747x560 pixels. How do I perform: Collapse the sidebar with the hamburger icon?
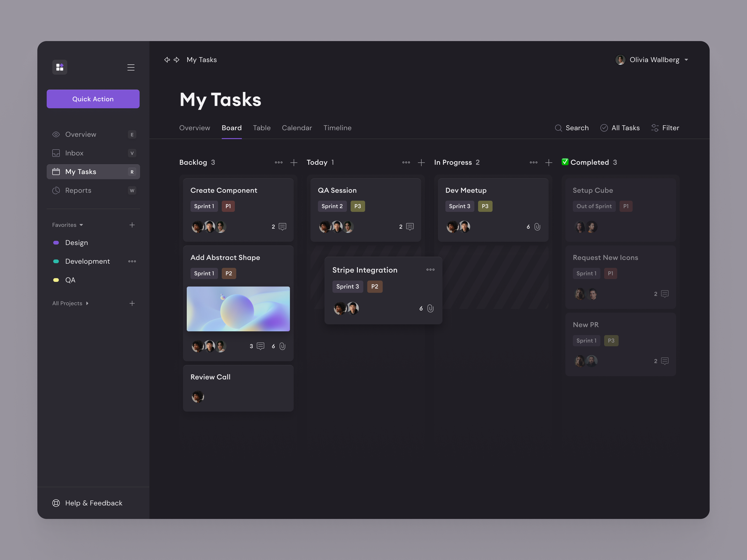pos(131,67)
